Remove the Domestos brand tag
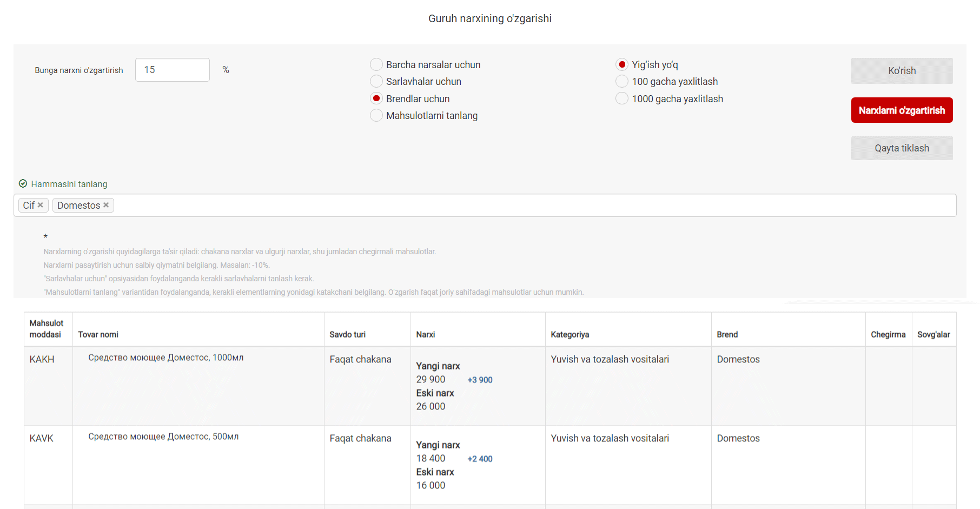The height and width of the screenshot is (509, 980). tap(106, 205)
